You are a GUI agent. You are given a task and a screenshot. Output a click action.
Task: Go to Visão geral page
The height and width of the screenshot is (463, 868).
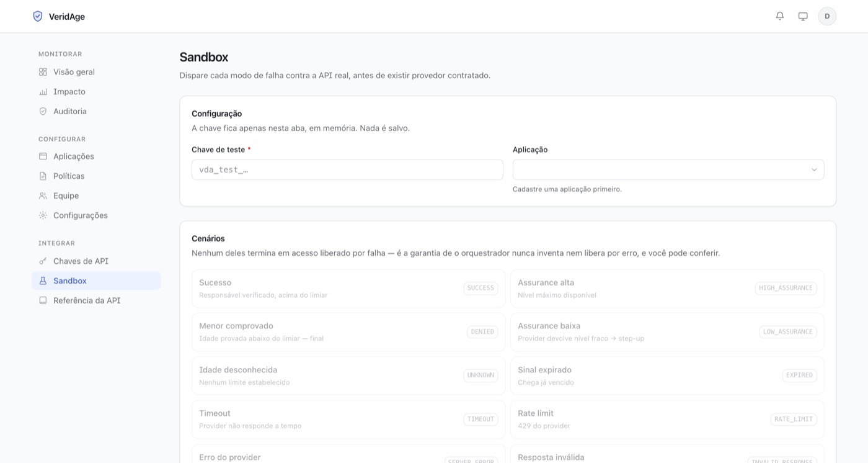(96, 72)
